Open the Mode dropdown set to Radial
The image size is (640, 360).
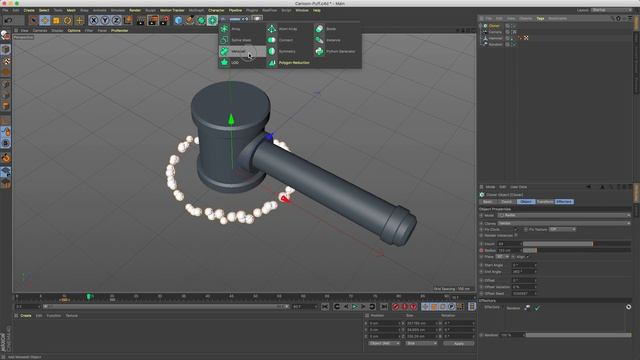pyautogui.click(x=564, y=215)
